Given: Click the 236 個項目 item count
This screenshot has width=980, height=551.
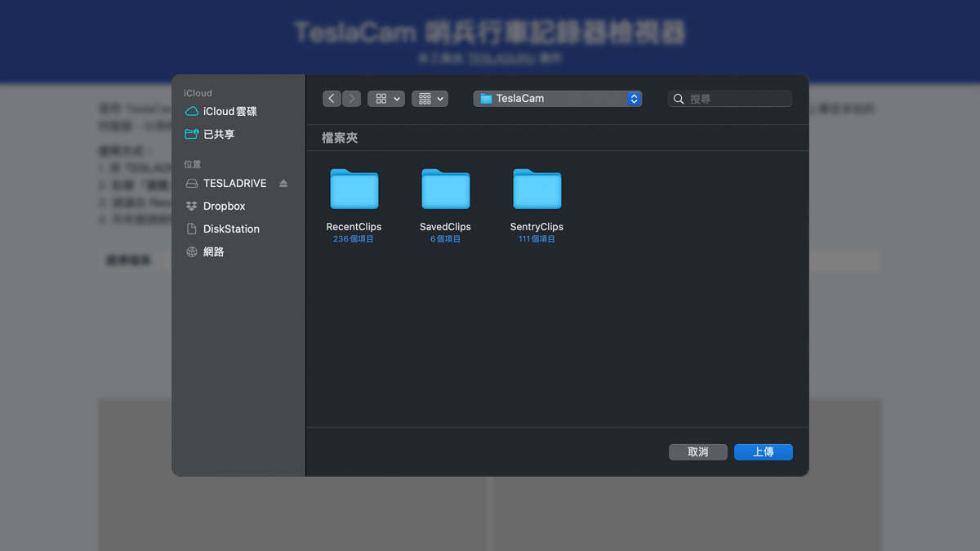Looking at the screenshot, I should point(354,239).
